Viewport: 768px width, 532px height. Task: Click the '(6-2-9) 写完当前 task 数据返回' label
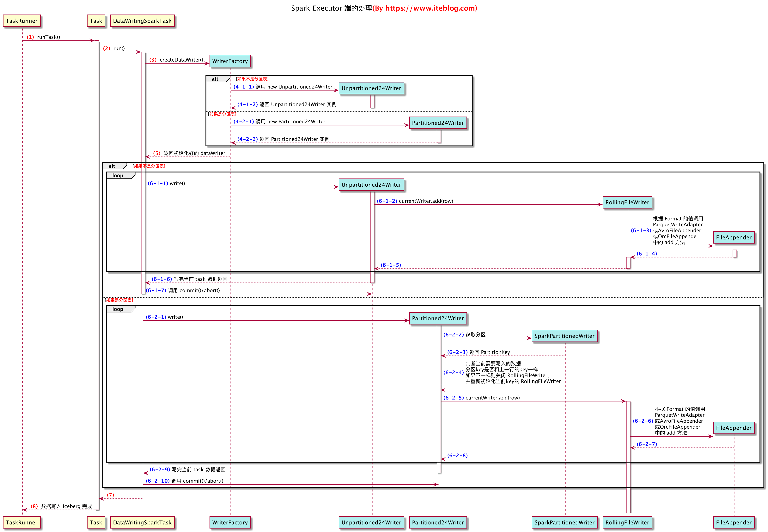click(x=187, y=469)
